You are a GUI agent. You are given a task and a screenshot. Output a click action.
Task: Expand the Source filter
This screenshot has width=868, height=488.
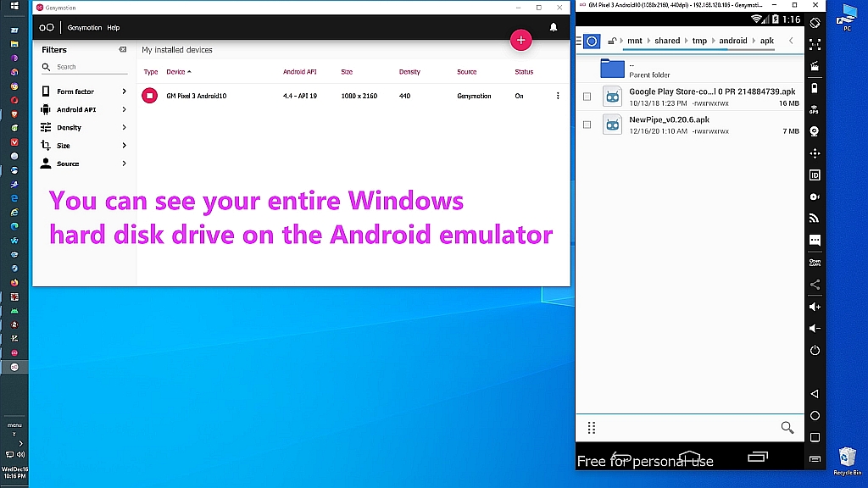click(84, 164)
